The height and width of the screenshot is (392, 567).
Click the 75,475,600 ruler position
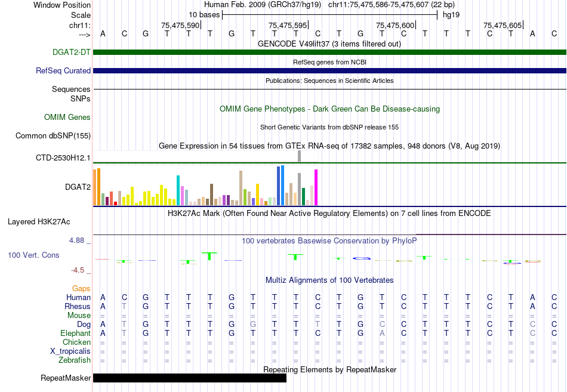pyautogui.click(x=395, y=25)
